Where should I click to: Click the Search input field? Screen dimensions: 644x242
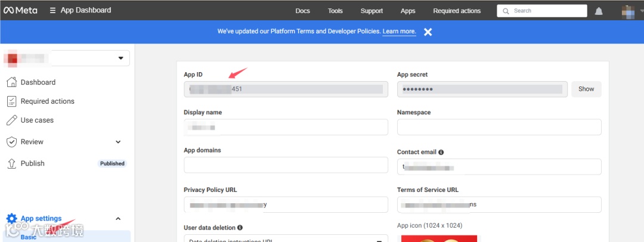coord(541,11)
